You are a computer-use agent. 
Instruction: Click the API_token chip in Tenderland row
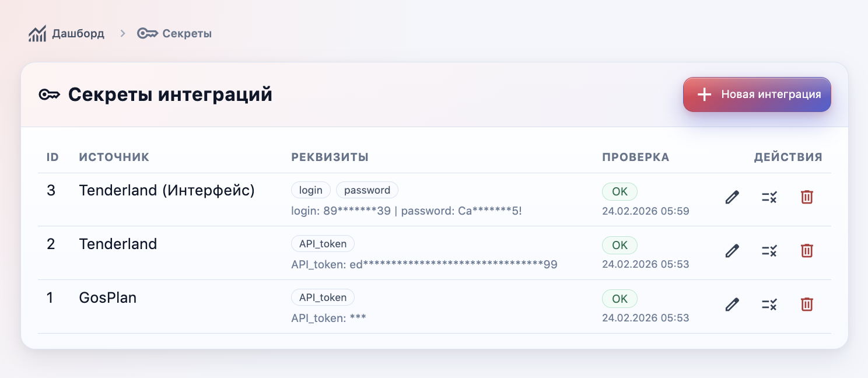(323, 243)
